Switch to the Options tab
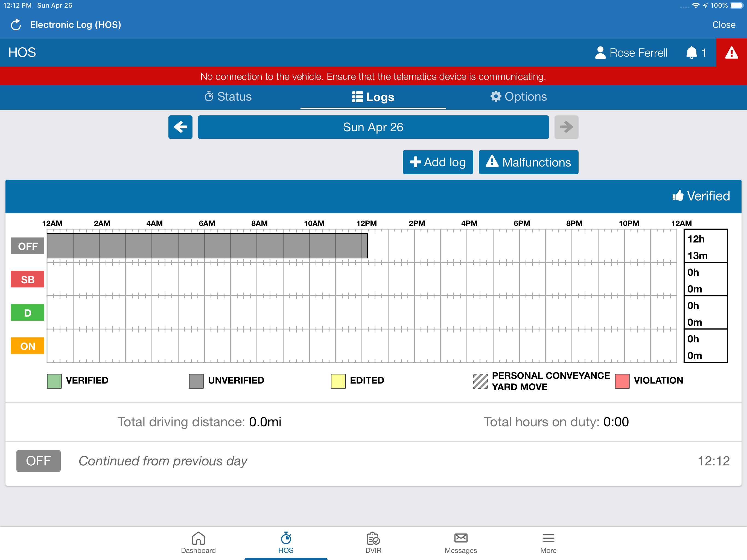The width and height of the screenshot is (747, 560). [x=518, y=97]
